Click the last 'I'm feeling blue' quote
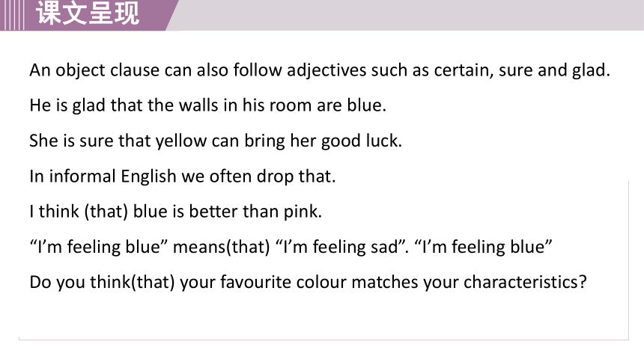644x362 pixels. pos(484,247)
